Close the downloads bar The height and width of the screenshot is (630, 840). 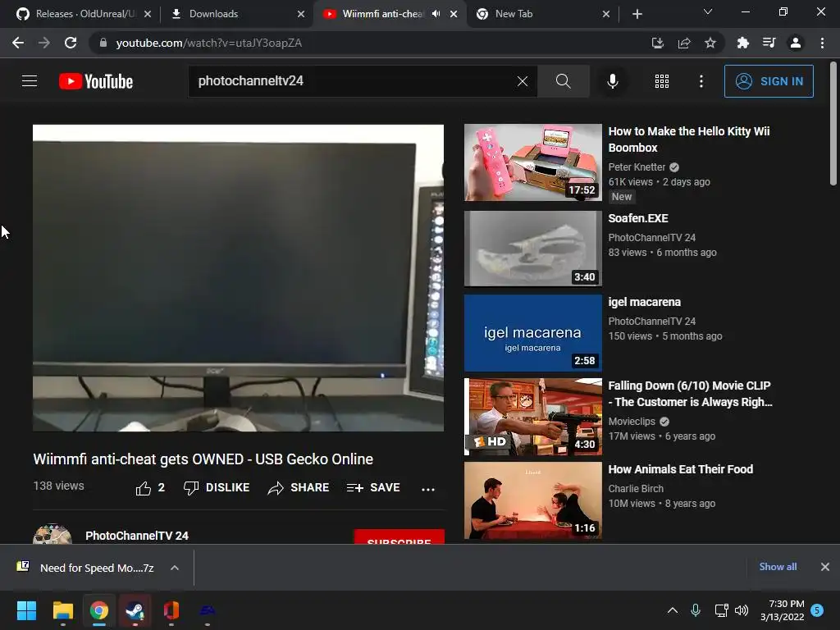825,567
